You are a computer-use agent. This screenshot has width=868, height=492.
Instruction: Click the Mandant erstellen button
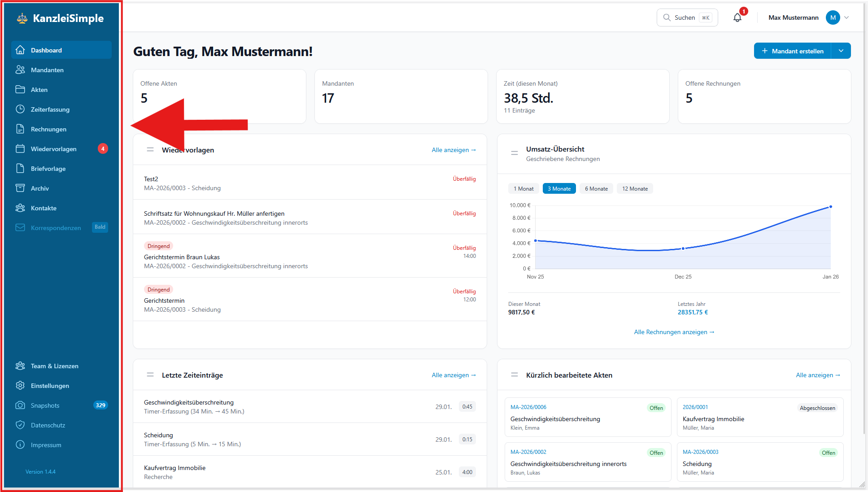793,51
